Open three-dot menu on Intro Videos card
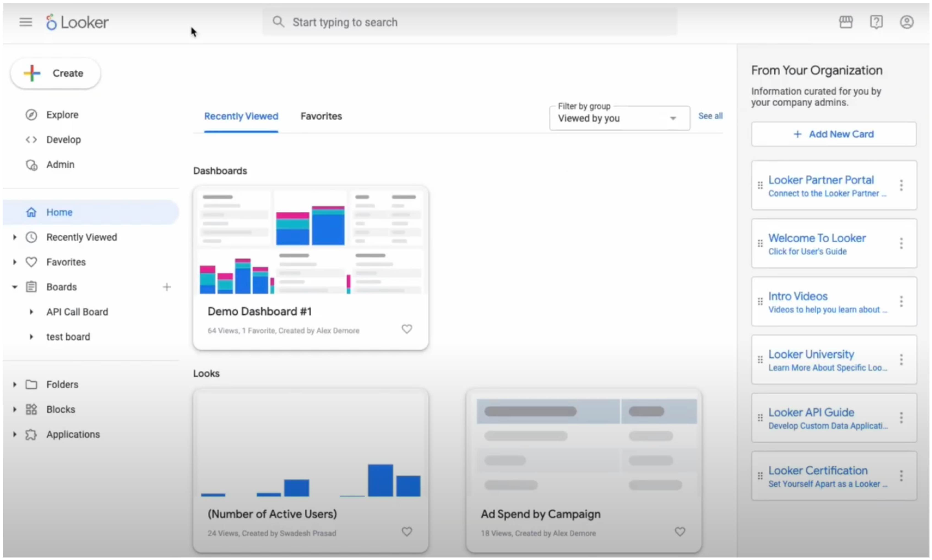Viewport: 932px width, 560px height. pyautogui.click(x=901, y=301)
